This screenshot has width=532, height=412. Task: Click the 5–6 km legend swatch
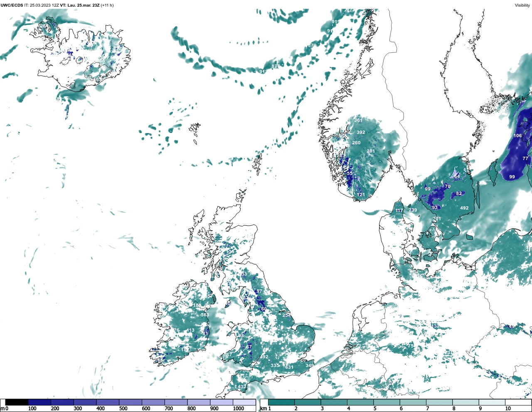387,402
